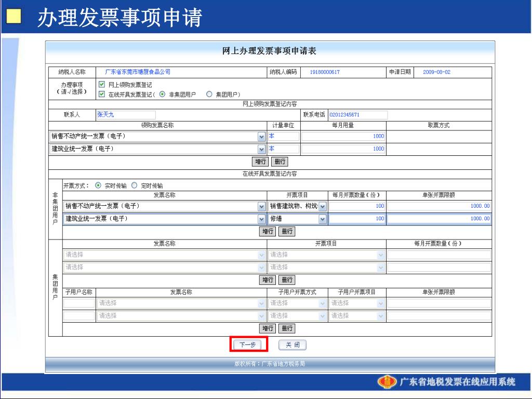Click 删行 below 集团用户 发票名称 rows

coord(287,280)
